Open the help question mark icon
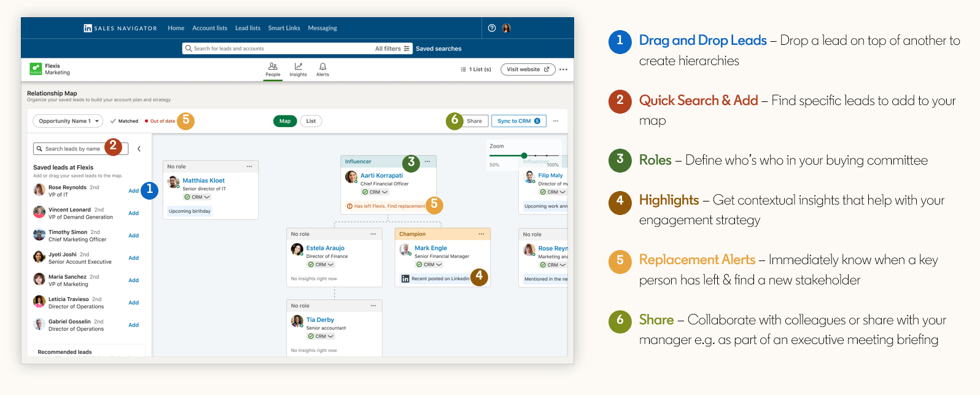 click(x=492, y=28)
